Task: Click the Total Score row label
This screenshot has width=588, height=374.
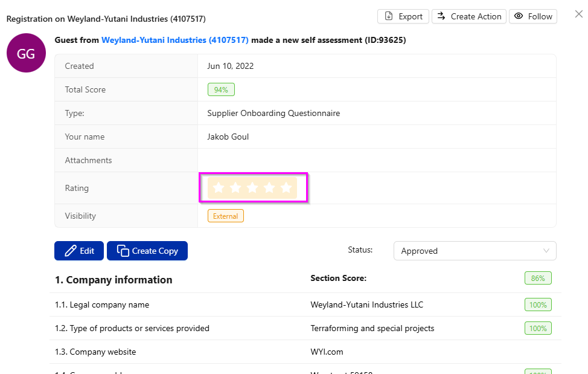Action: coord(85,89)
